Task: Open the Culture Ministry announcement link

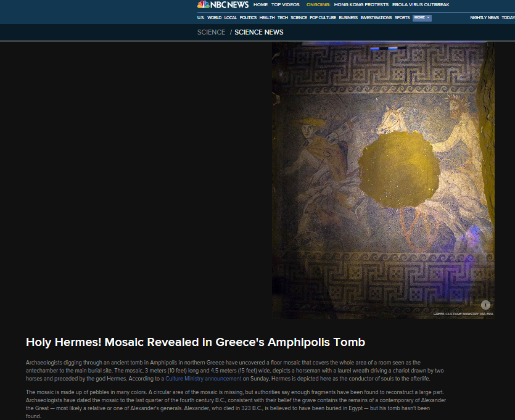Action: pos(204,379)
